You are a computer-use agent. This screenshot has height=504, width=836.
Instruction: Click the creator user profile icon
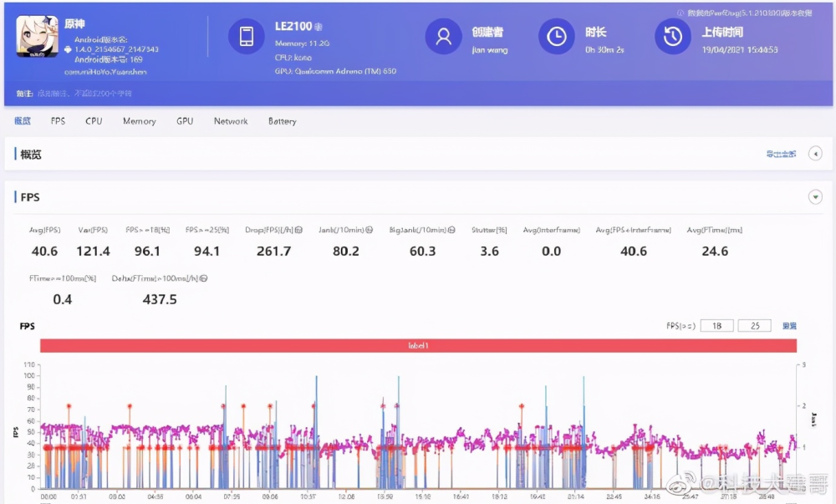[x=443, y=36]
